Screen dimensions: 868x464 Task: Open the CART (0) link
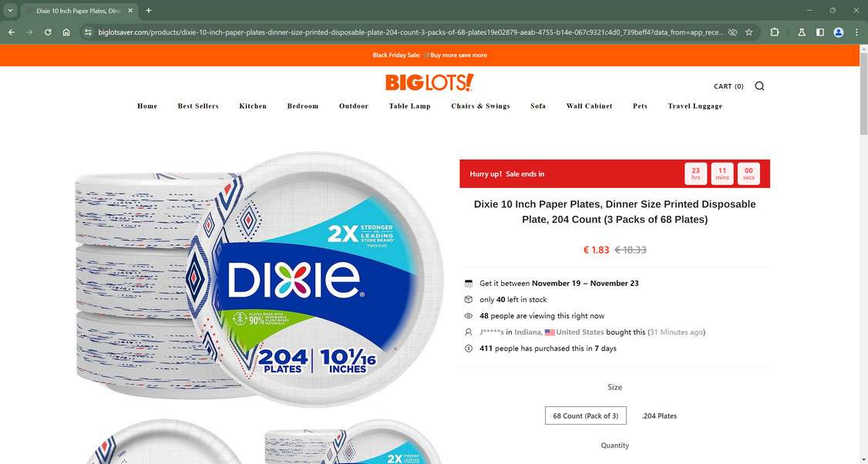728,86
